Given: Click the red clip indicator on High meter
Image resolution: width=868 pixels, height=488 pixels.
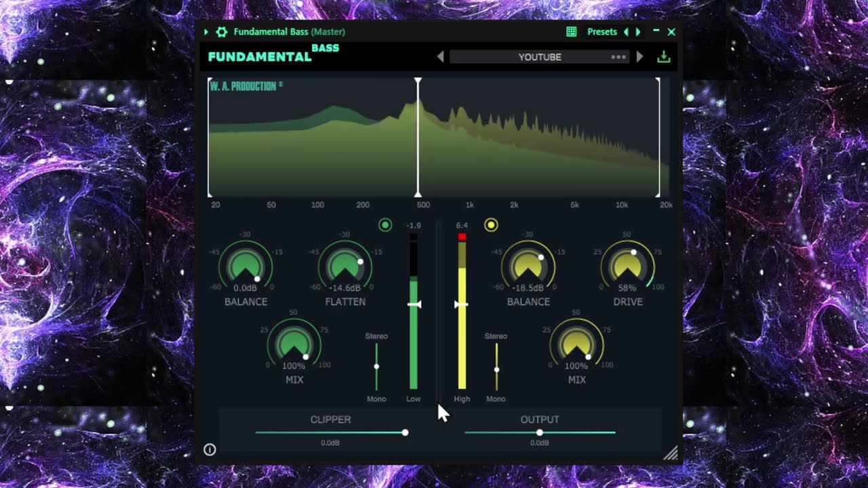Looking at the screenshot, I should coord(462,237).
